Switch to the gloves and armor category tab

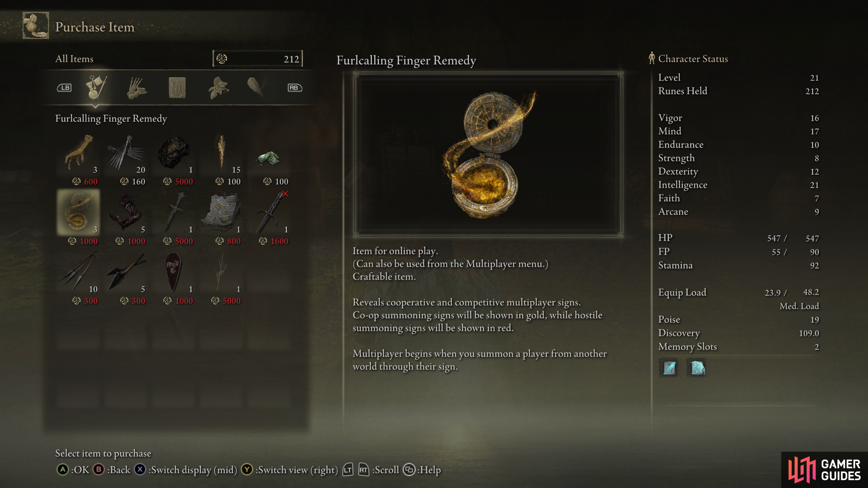click(x=136, y=88)
